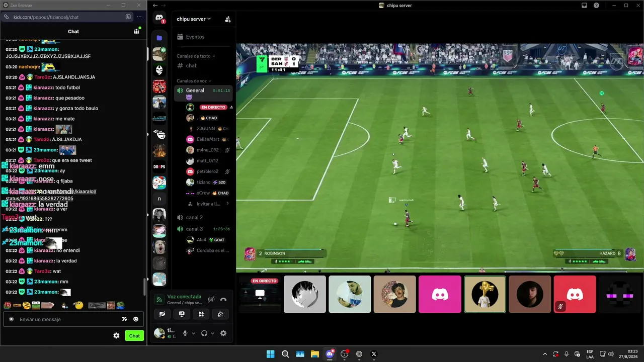Open the chat text channel
The height and width of the screenshot is (362, 644).
point(203,66)
